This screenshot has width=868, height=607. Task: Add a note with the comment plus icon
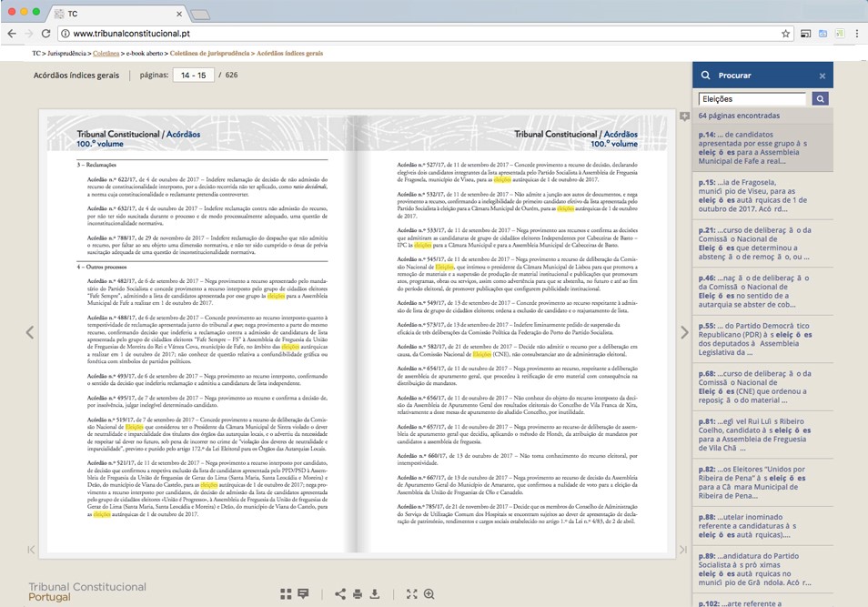pyautogui.click(x=683, y=116)
